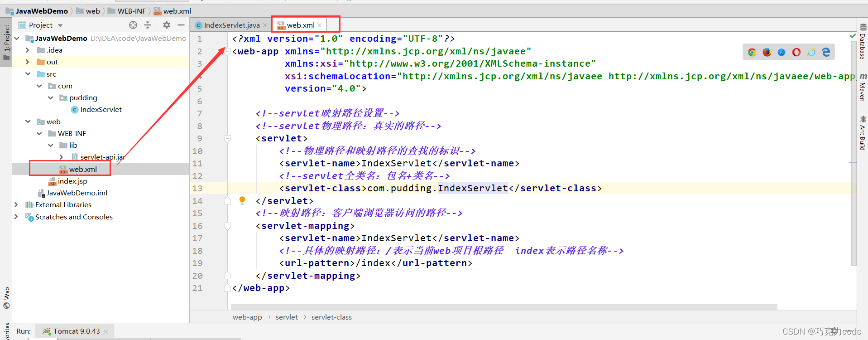Toggle the 1: Project tool window
Viewport: 868px width, 340px height.
click(6, 42)
